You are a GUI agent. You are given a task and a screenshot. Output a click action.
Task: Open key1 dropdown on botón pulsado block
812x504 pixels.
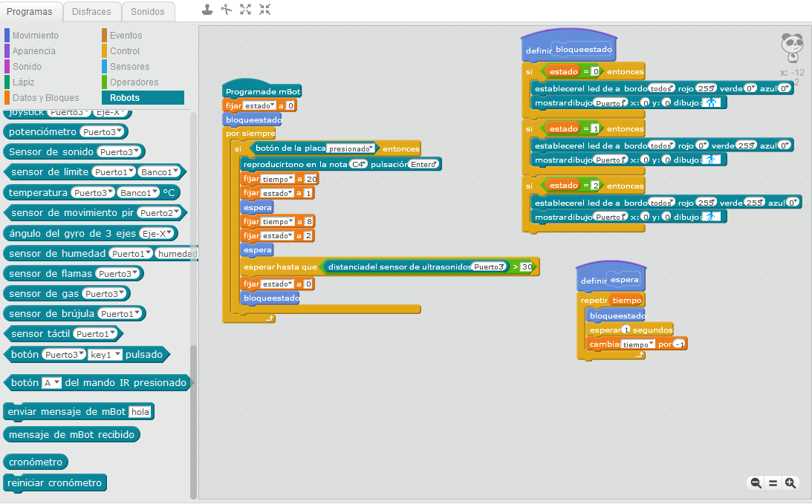click(105, 355)
